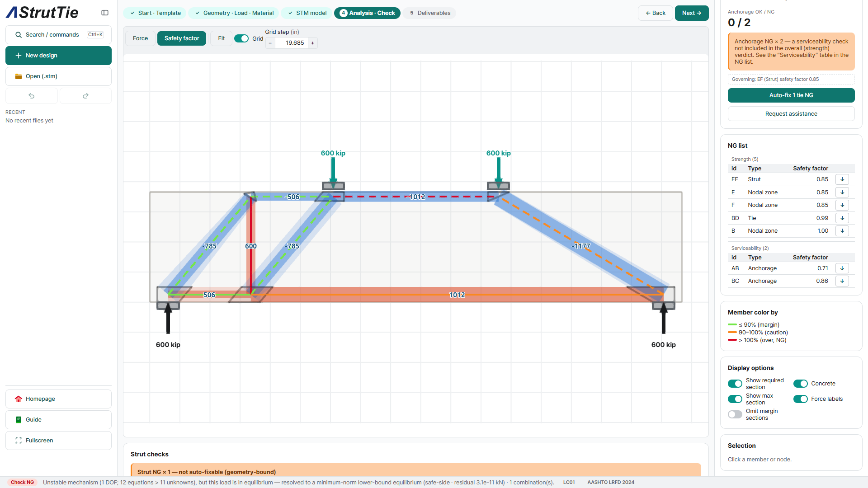Click Request assistance button
The height and width of the screenshot is (488, 868).
pyautogui.click(x=791, y=114)
